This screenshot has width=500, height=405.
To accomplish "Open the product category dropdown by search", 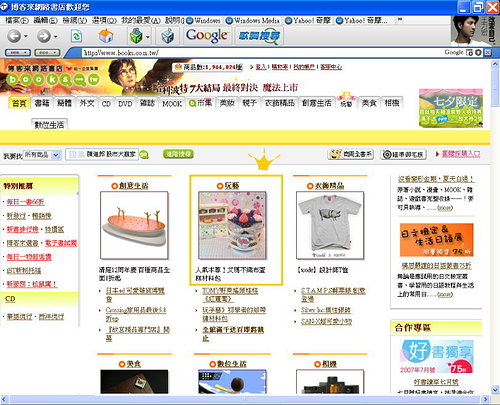I will coord(42,155).
